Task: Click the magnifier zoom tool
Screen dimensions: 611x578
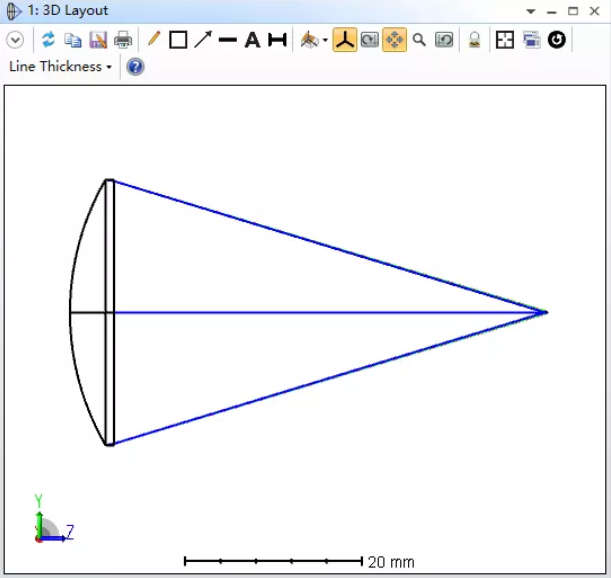Action: (420, 40)
